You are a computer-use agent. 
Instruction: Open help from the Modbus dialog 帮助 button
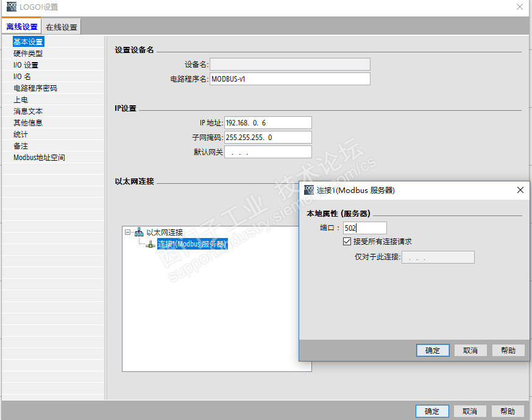[508, 350]
